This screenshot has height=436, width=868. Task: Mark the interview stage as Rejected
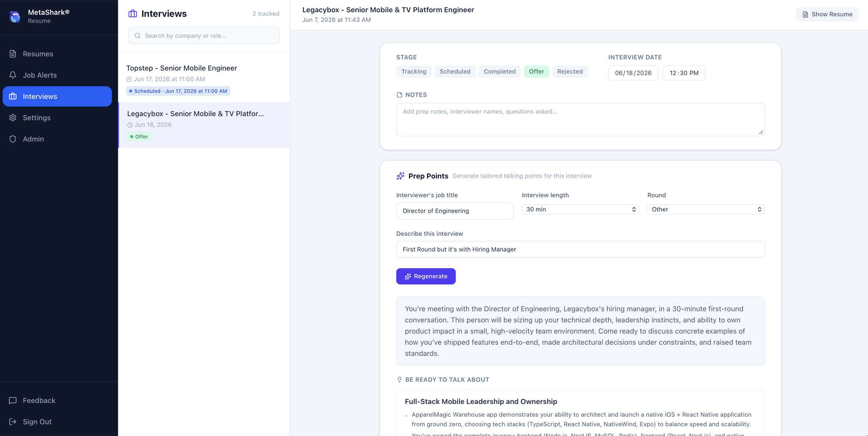tap(570, 71)
